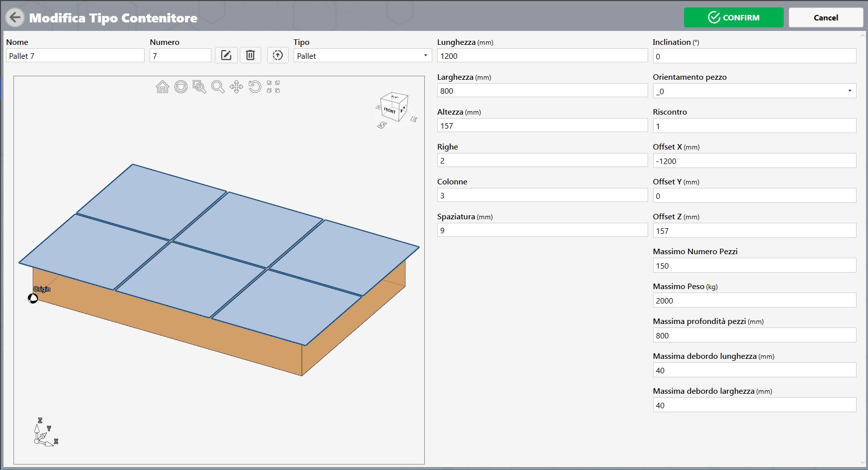Image resolution: width=868 pixels, height=470 pixels.
Task: Click the Massima debordo larghezza field
Action: coord(754,405)
